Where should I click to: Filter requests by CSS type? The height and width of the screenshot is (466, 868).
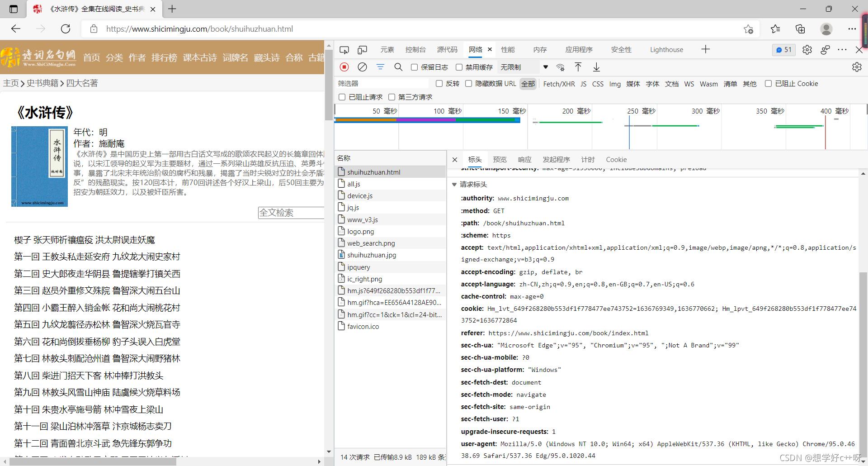click(598, 84)
